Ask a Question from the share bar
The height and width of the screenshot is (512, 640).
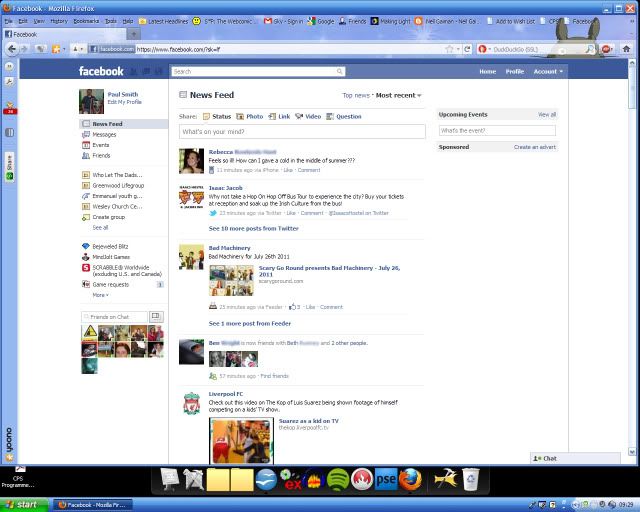[x=344, y=116]
